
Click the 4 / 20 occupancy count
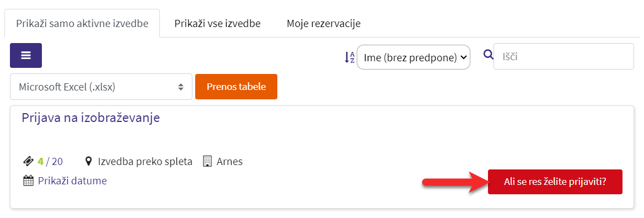pyautogui.click(x=51, y=162)
